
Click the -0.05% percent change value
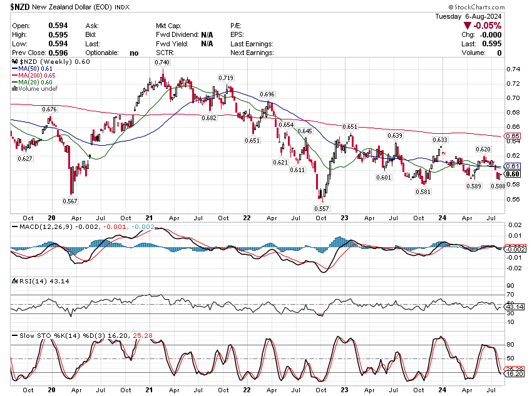coord(488,26)
